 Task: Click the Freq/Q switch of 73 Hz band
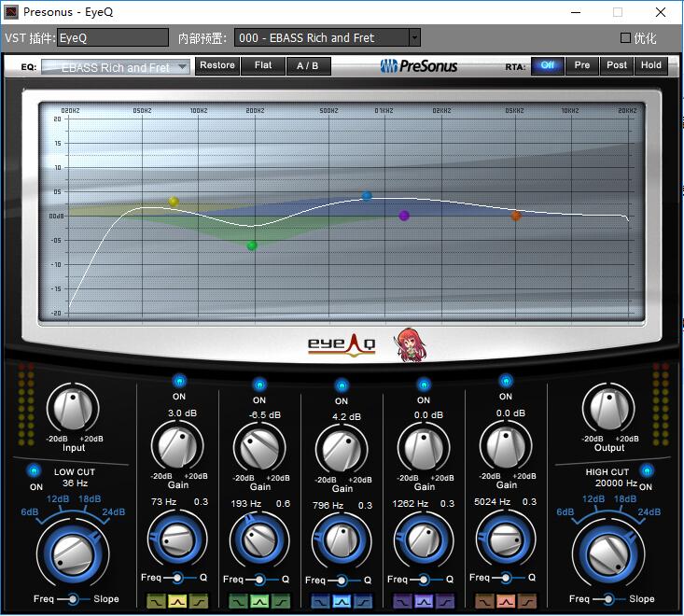point(177,578)
